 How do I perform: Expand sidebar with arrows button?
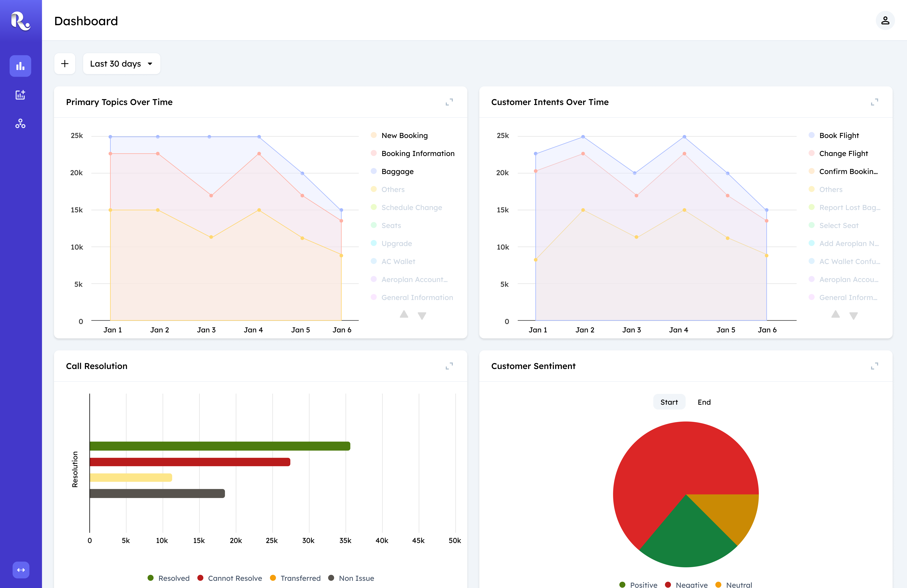pos(21,570)
